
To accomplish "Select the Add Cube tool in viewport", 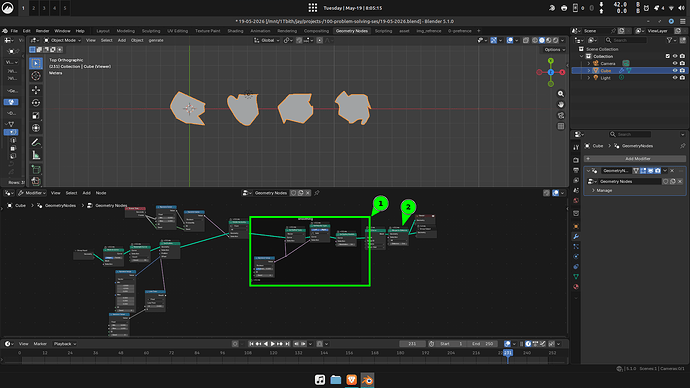I will click(36, 169).
